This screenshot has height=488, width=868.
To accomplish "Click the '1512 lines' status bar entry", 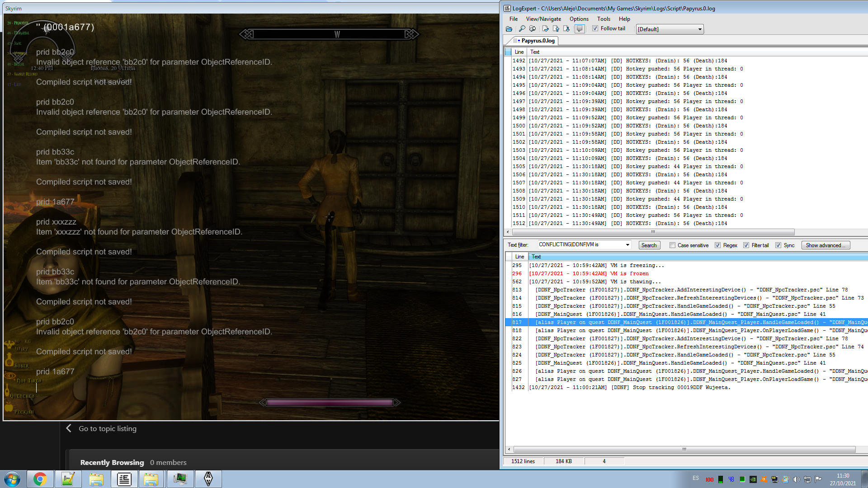I will pos(523,461).
